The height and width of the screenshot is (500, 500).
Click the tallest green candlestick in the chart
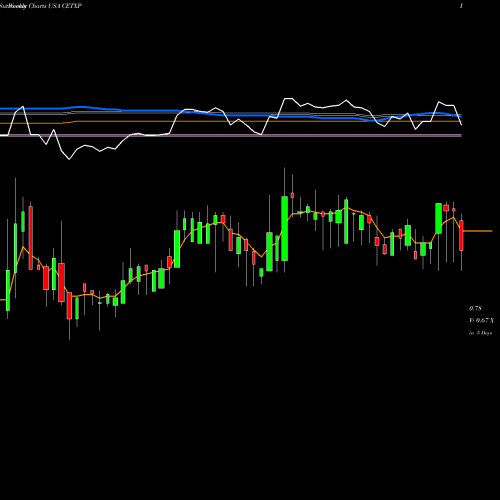click(284, 228)
